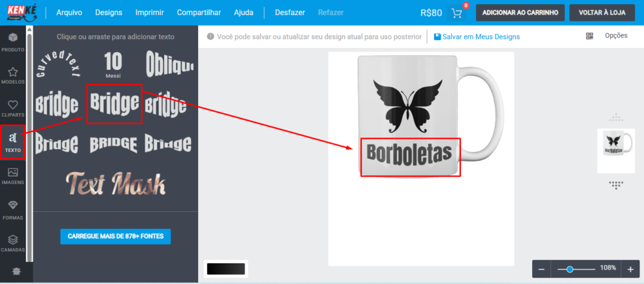644x284 pixels.
Task: Click Carregue mais de 878+ fontes button
Action: tap(116, 236)
